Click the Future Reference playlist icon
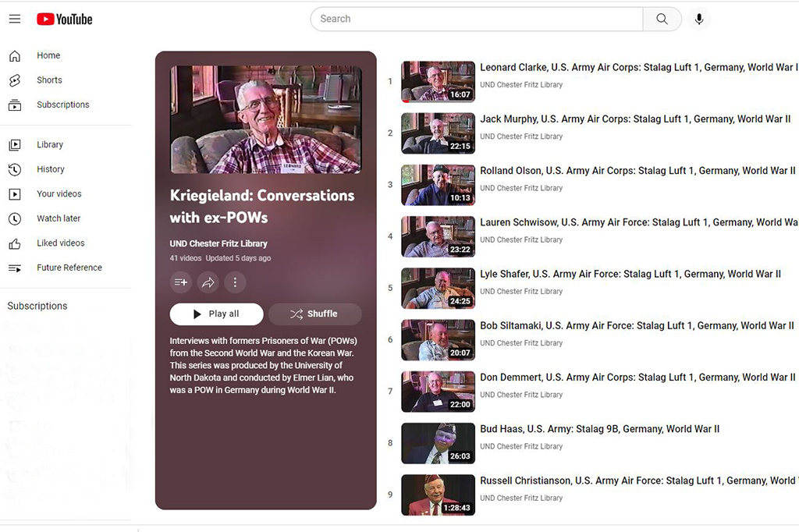 15,268
